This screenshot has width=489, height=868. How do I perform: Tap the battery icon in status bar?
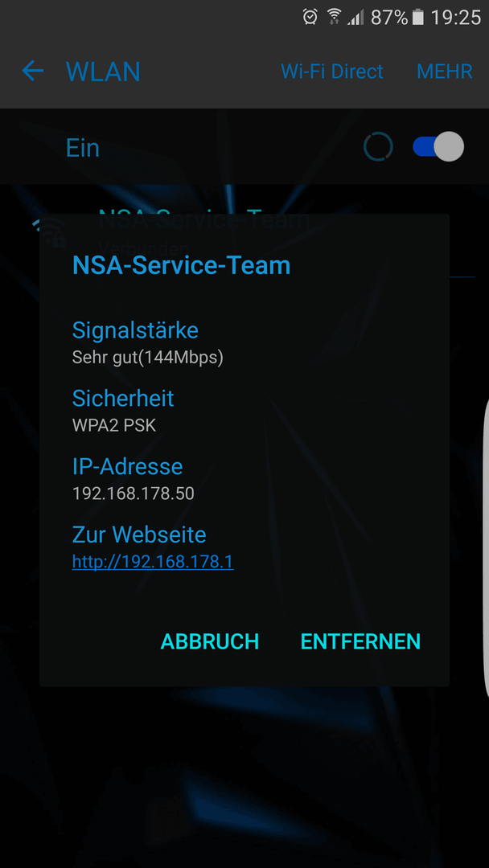(x=418, y=17)
